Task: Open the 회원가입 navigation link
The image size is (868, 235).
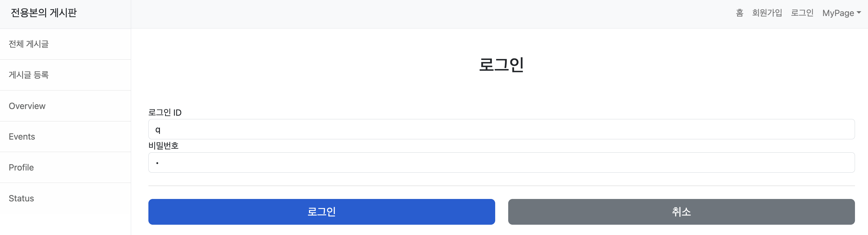Action: (767, 13)
